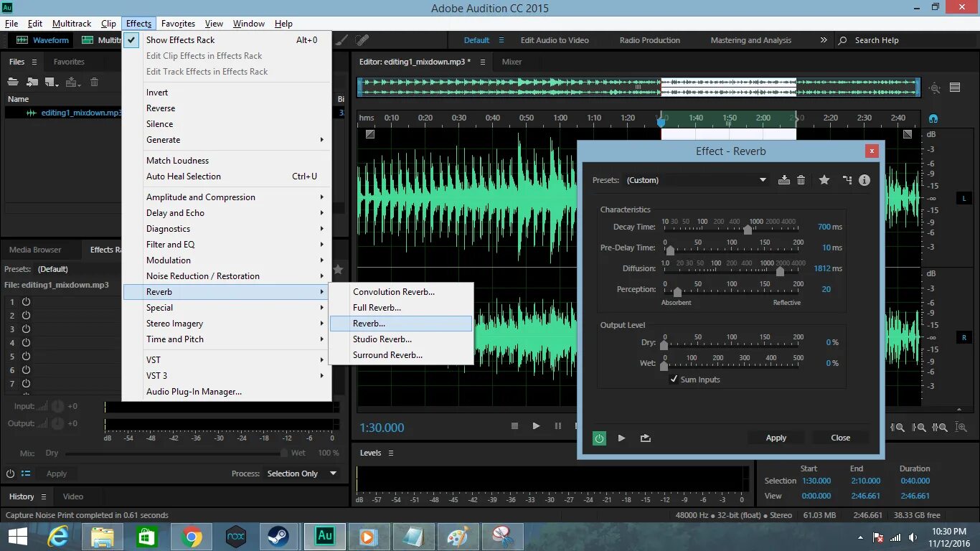Expand the Amplitude and Compression submenu
This screenshot has height=551, width=980.
[x=227, y=197]
